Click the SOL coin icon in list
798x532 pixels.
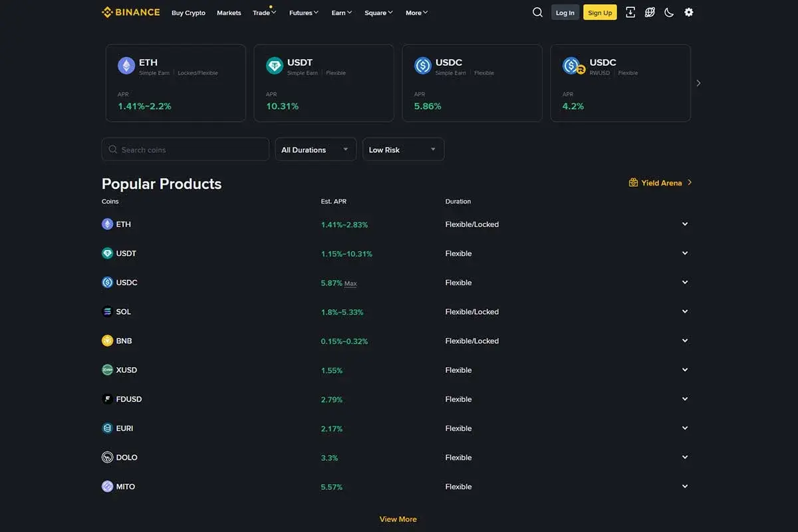pos(107,312)
